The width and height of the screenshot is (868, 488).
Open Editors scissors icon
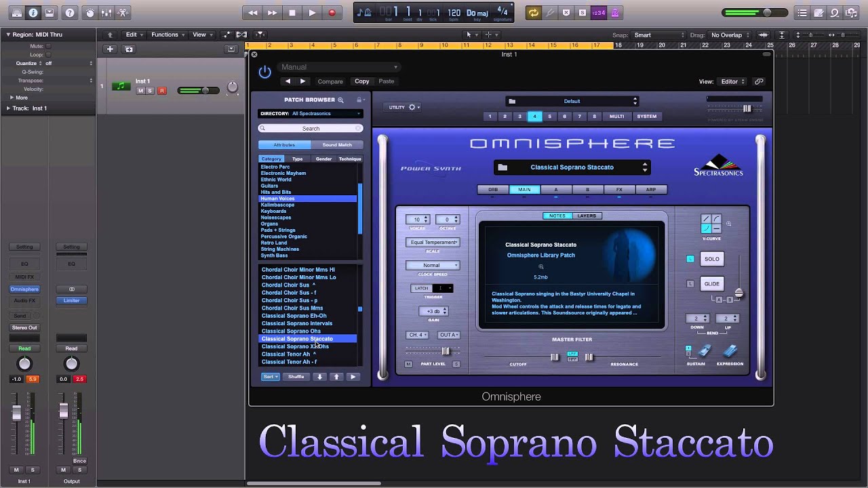point(123,12)
